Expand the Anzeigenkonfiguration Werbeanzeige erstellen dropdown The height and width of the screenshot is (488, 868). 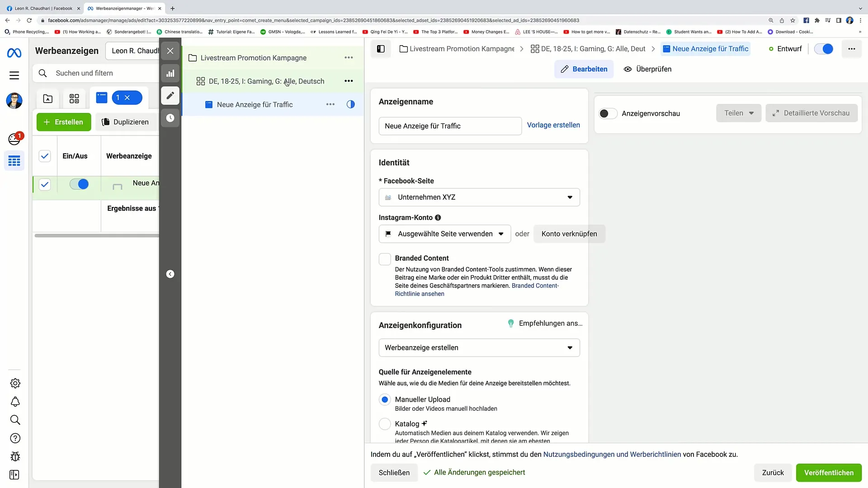click(x=569, y=347)
